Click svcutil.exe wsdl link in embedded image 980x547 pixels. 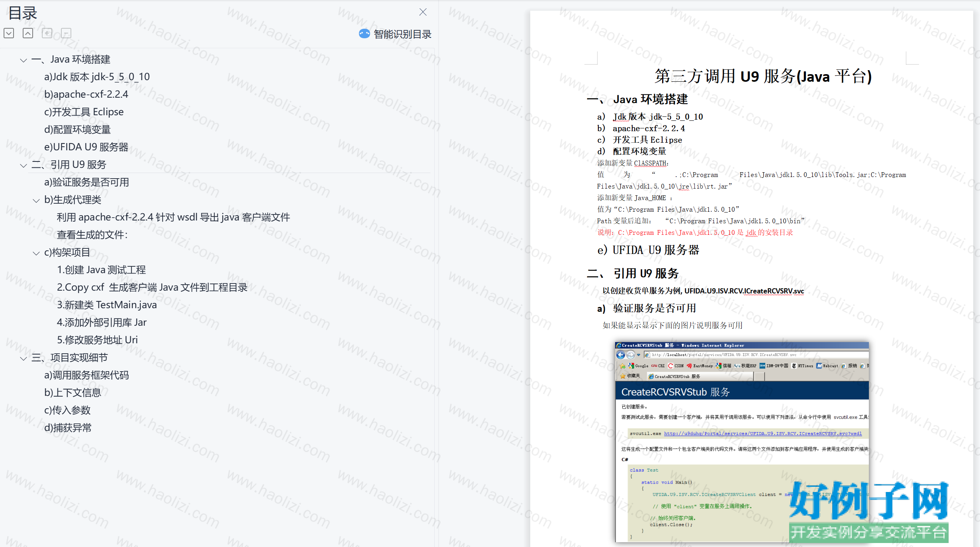pos(763,433)
